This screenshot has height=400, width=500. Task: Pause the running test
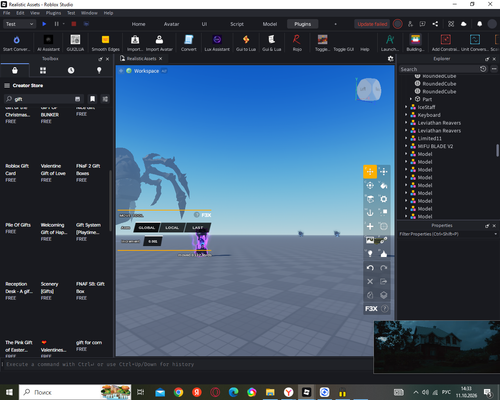(56, 24)
